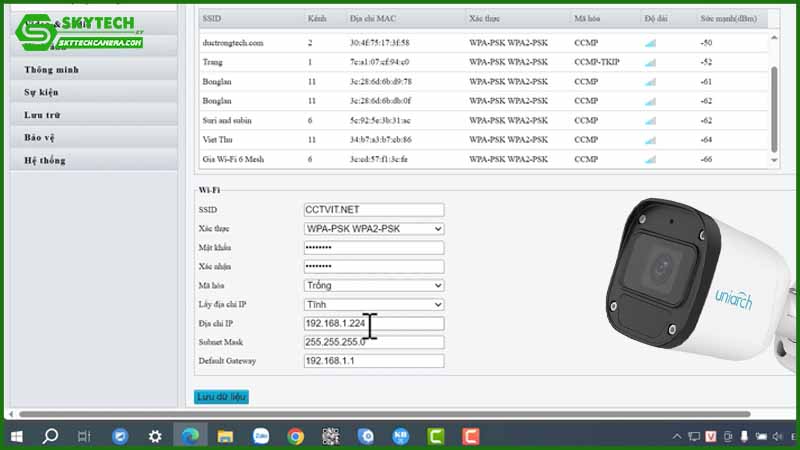
Task: Open the Settings gear in taskbar
Action: (155, 436)
